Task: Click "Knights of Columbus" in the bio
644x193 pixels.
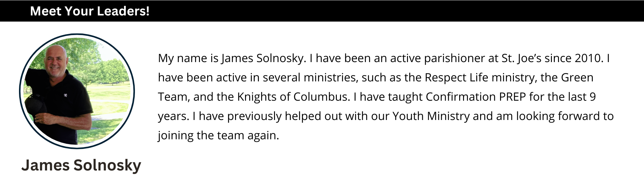Action: (293, 97)
